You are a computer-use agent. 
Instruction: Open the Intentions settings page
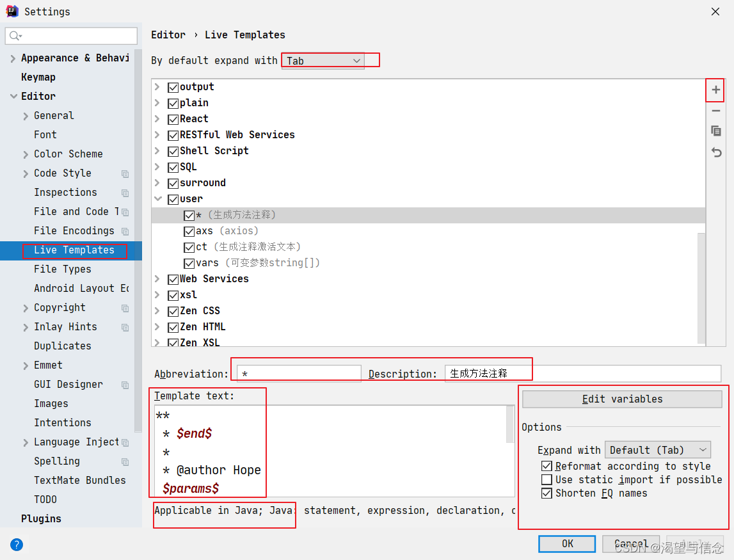click(63, 423)
